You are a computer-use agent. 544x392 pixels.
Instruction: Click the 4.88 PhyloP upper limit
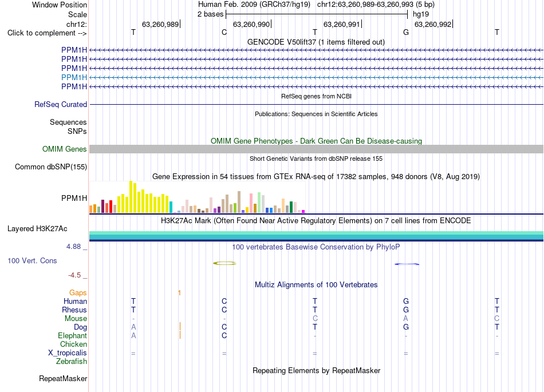click(x=73, y=247)
